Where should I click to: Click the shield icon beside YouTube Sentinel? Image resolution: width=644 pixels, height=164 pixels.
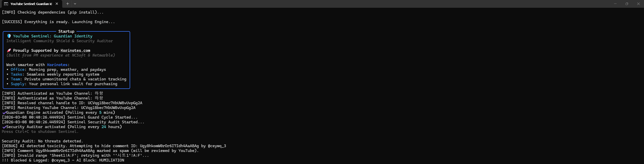click(9, 36)
